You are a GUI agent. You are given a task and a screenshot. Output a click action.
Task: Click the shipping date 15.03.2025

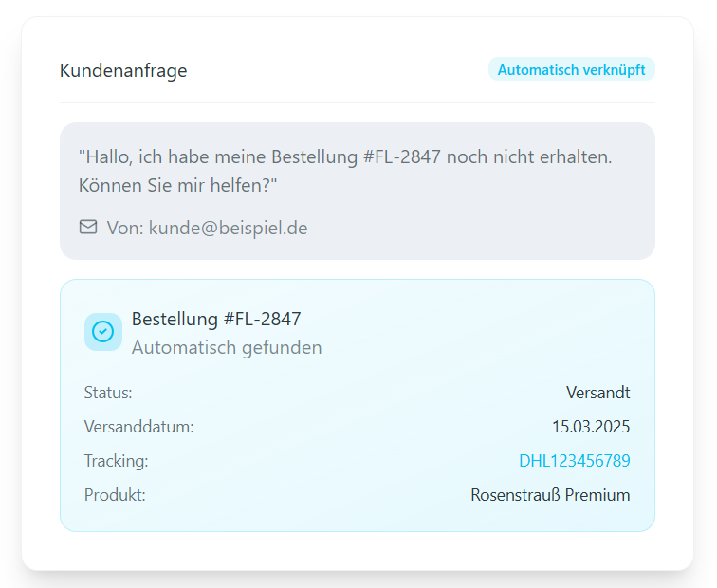click(591, 427)
